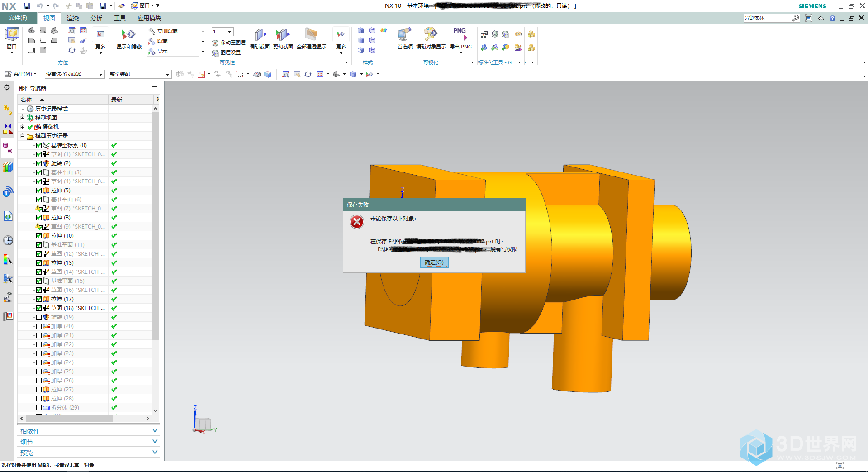Open the 菜单(M) menu button
Screen dimensions: 868x472
coord(20,74)
